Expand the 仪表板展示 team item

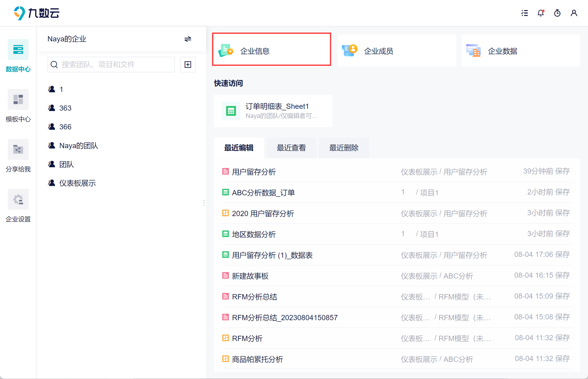click(x=77, y=183)
